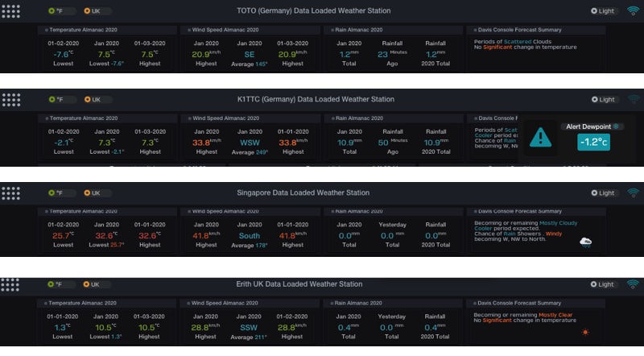Screen dimensions: 644x356
Task: Click the Wi-Fi status icon in the Erith UK header
Action: point(633,284)
